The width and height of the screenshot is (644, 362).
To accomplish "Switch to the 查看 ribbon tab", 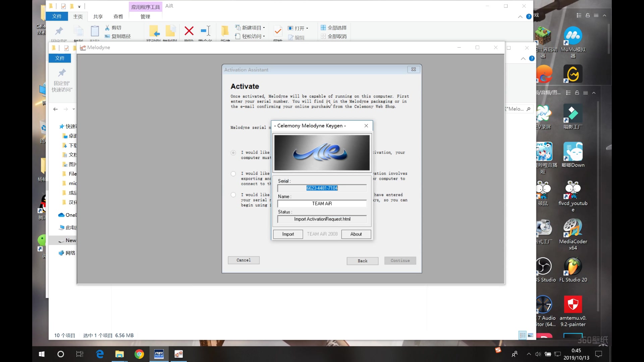I will click(x=118, y=16).
